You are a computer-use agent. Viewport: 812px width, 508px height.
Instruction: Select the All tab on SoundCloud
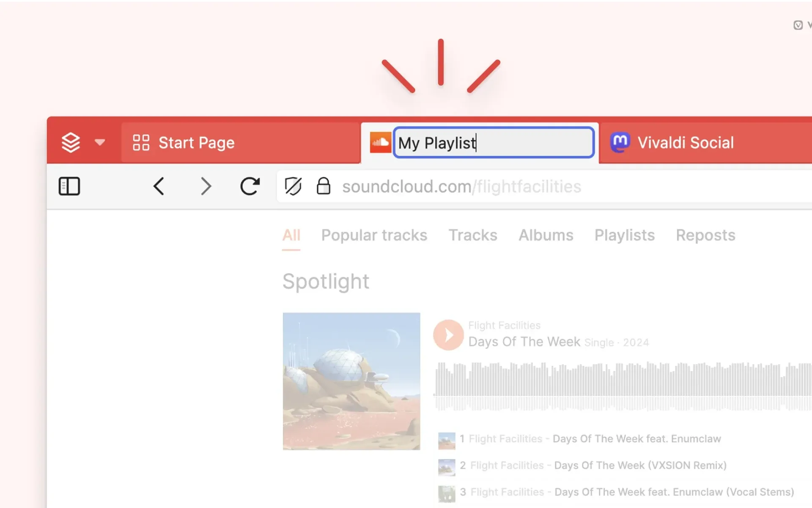click(291, 235)
